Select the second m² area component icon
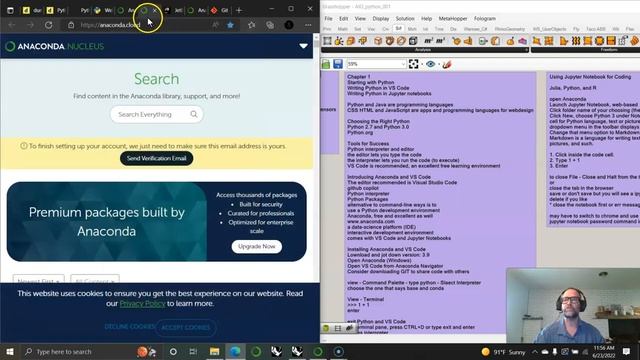The width and height of the screenshot is (640, 360). 440,40
